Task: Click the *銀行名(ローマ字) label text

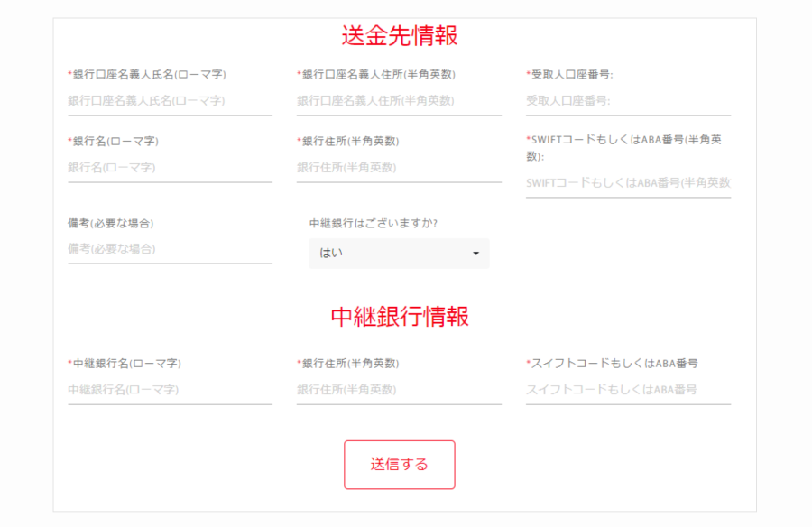Action: pyautogui.click(x=114, y=142)
